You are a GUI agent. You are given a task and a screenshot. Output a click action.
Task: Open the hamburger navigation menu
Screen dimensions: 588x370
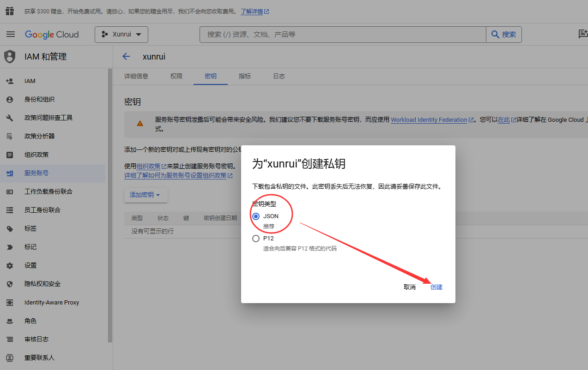(11, 35)
